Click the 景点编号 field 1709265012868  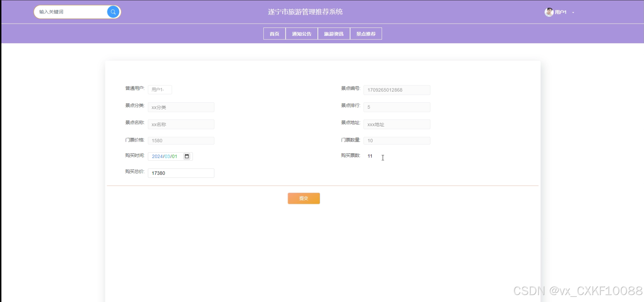[397, 90]
